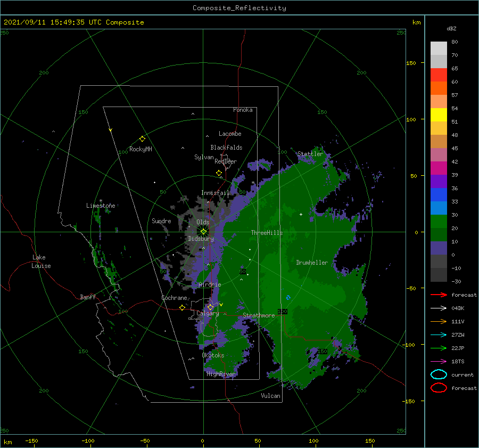Click the red forecast ellipse icon
Screen dimensions: 479x448
439,388
